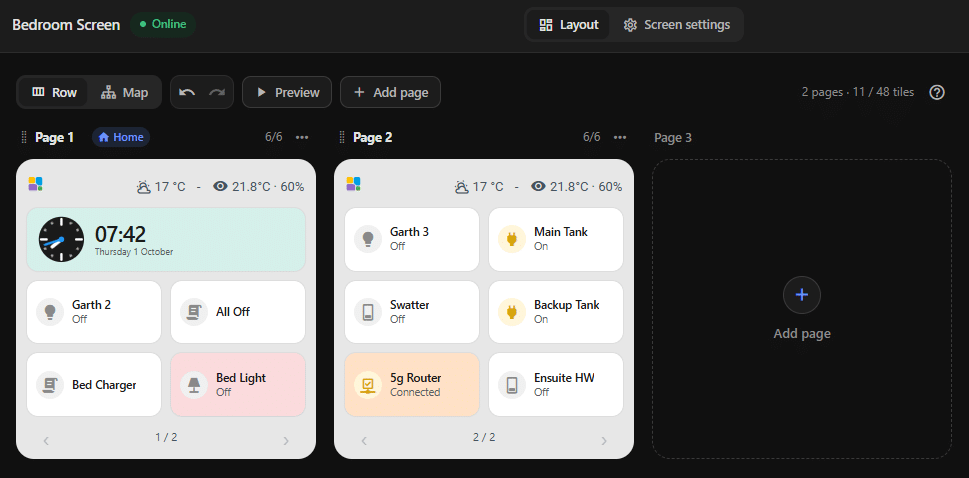Viewport: 969px width, 478px height.
Task: Click the previous arrow on Page 2 preview
Action: (x=364, y=441)
